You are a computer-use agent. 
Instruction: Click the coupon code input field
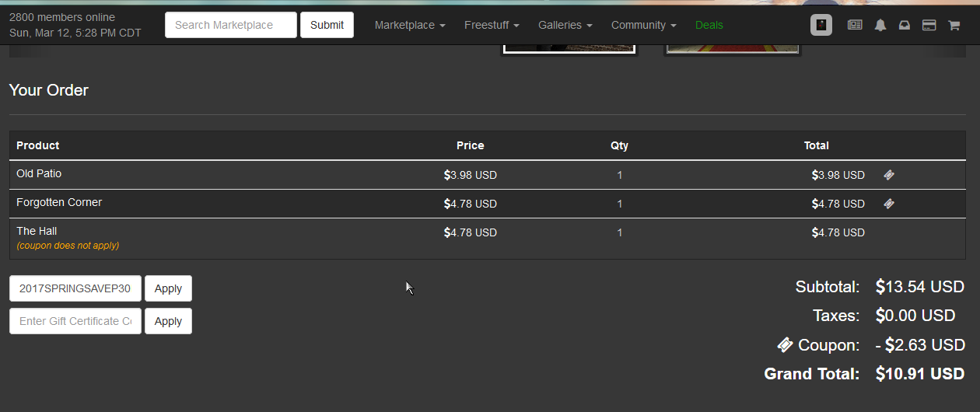click(x=75, y=288)
